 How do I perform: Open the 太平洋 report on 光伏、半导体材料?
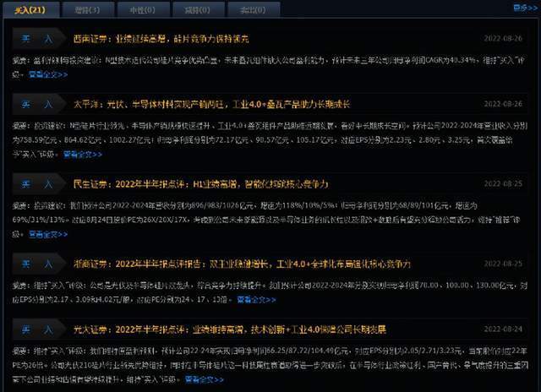211,104
